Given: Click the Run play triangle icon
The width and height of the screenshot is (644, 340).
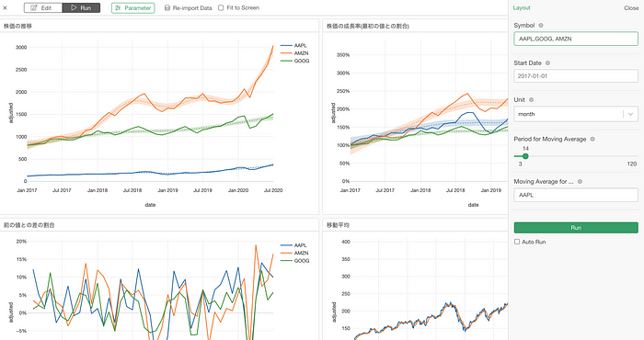Looking at the screenshot, I should click(x=74, y=7).
